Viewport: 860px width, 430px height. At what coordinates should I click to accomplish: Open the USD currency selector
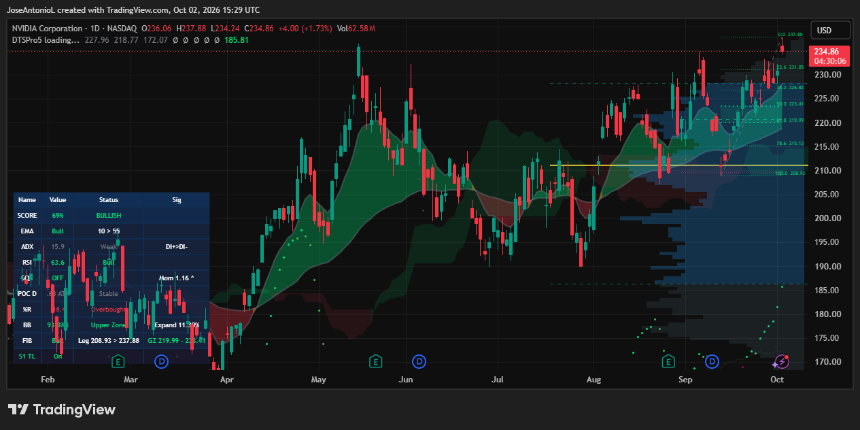823,30
